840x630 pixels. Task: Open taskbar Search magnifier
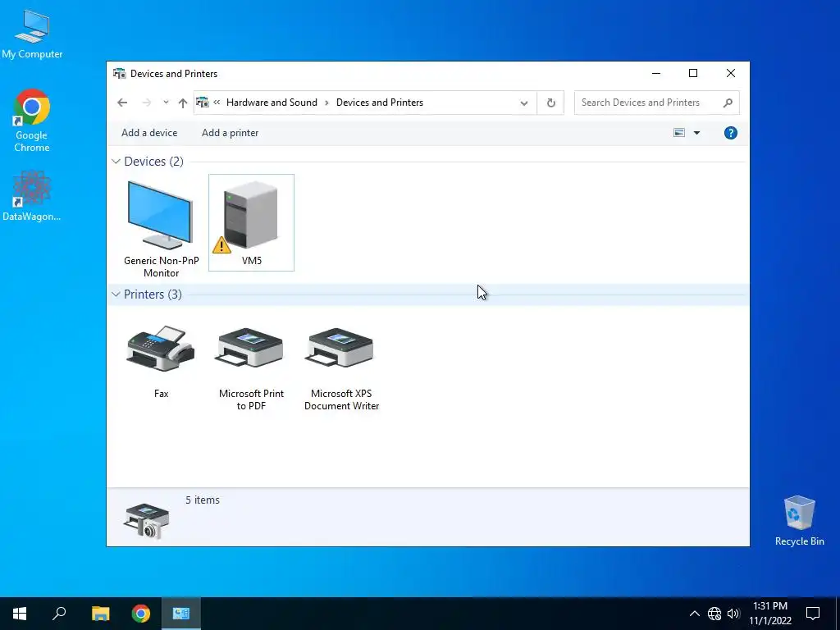[x=59, y=614]
